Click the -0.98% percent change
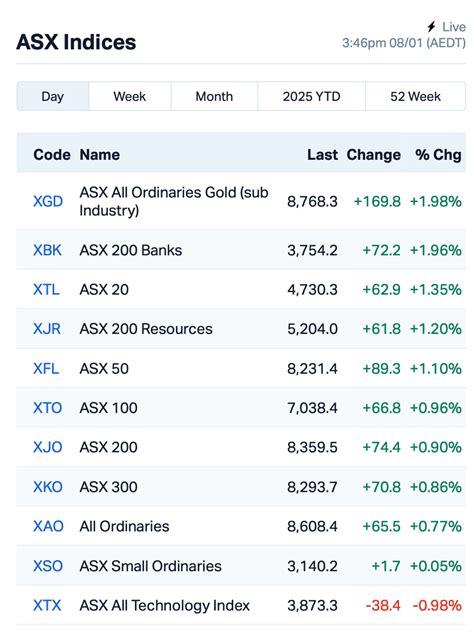 437,605
